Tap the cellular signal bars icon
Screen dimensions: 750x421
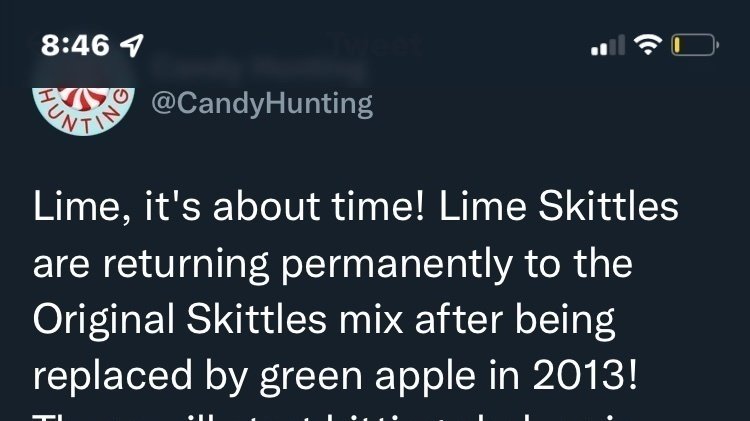point(608,46)
